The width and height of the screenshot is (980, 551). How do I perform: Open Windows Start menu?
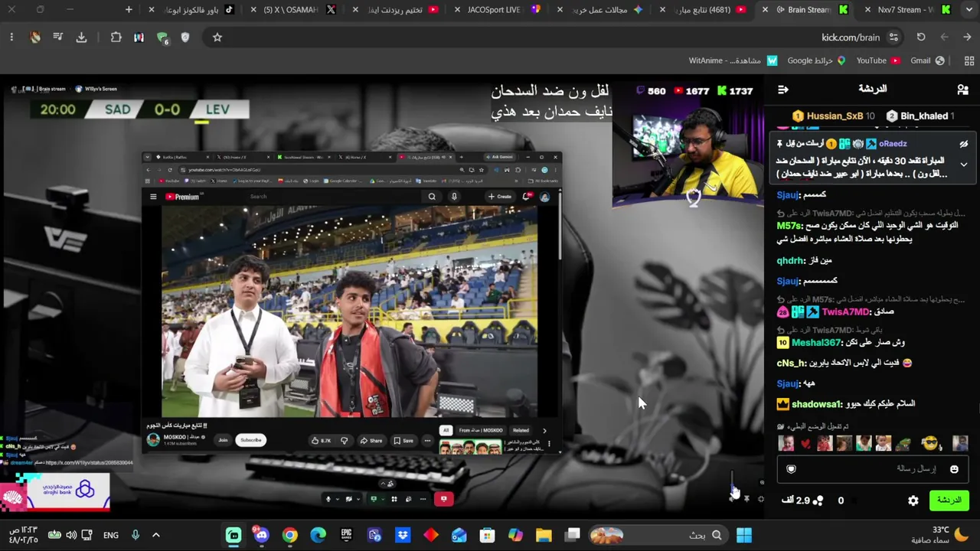tap(743, 536)
